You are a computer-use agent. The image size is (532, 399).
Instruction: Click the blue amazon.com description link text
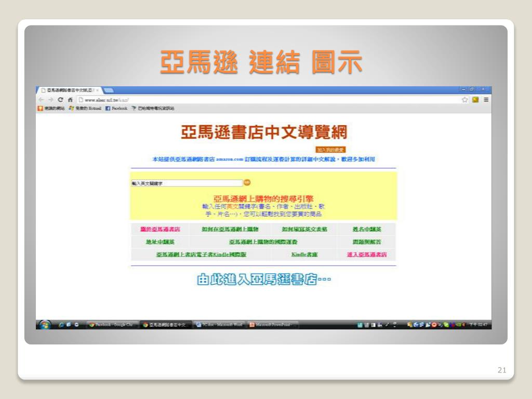pos(263,159)
